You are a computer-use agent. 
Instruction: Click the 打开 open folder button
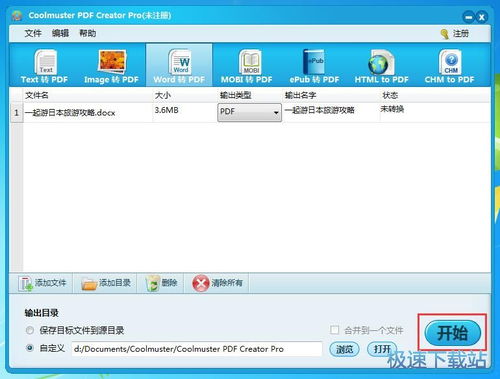382,349
